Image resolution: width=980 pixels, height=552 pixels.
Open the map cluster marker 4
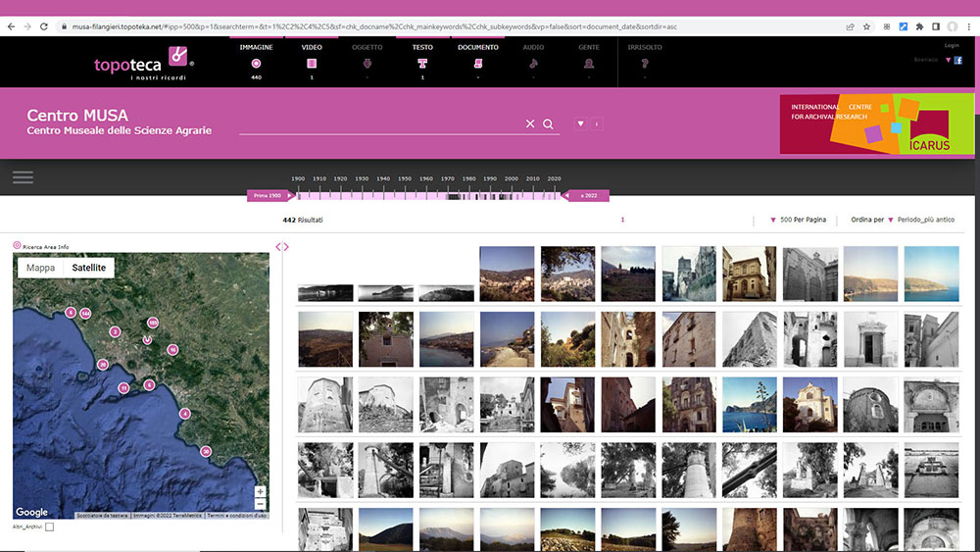click(x=184, y=413)
